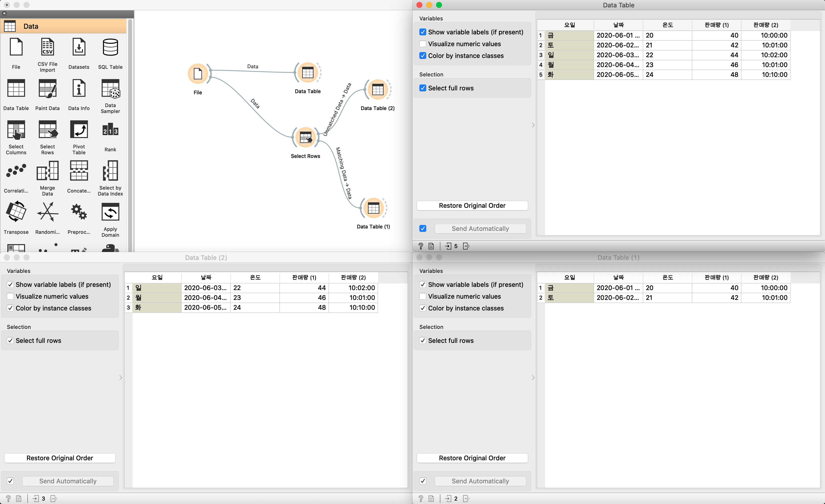Screen dimensions: 825x504
Task: Click the File node on canvas
Action: pos(198,74)
